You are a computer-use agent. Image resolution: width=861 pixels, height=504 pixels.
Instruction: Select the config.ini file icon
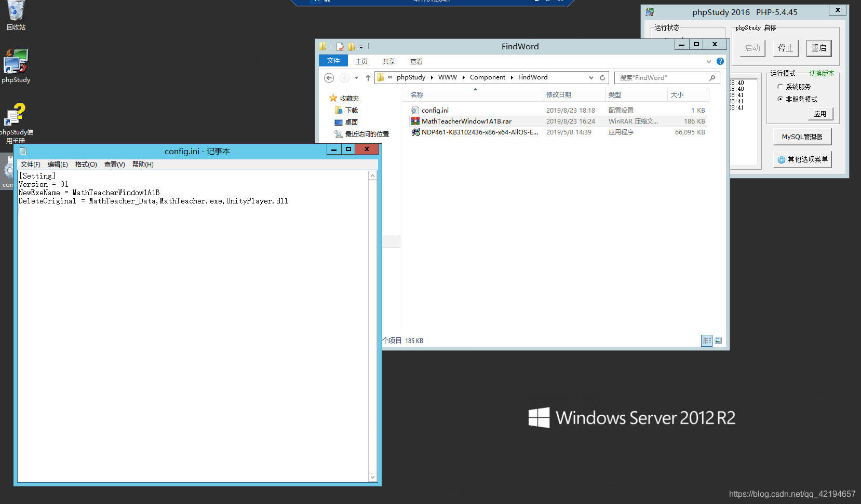415,110
